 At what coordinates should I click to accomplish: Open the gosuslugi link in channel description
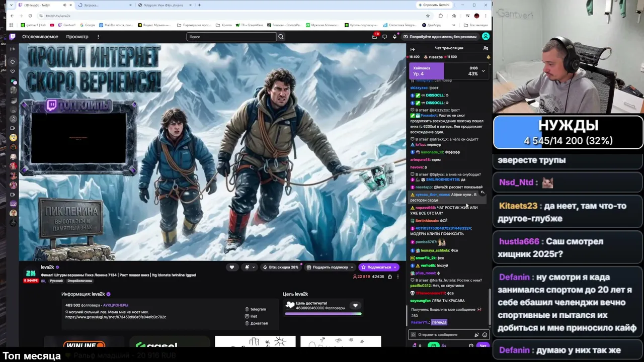pos(116,317)
